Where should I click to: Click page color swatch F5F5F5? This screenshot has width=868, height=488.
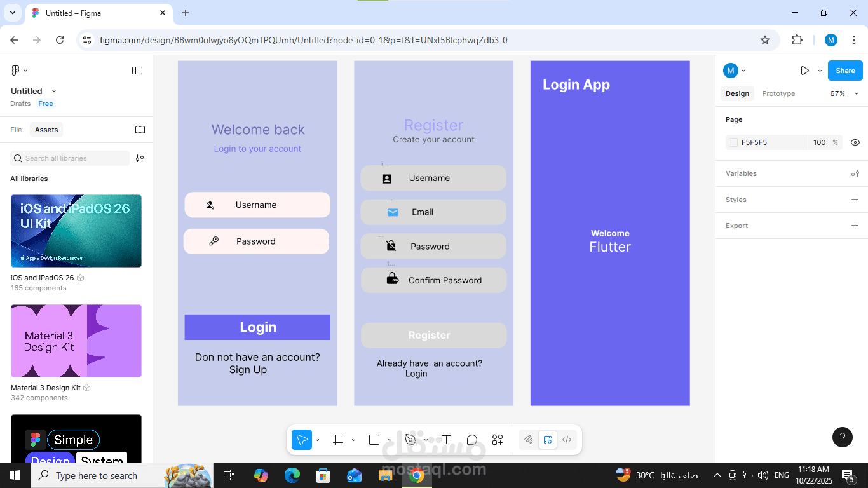click(x=733, y=142)
